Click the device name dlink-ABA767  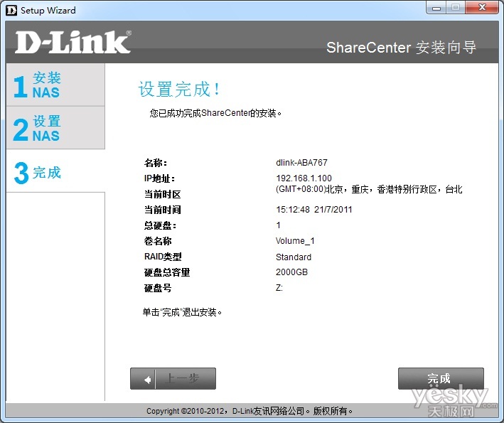coord(301,163)
